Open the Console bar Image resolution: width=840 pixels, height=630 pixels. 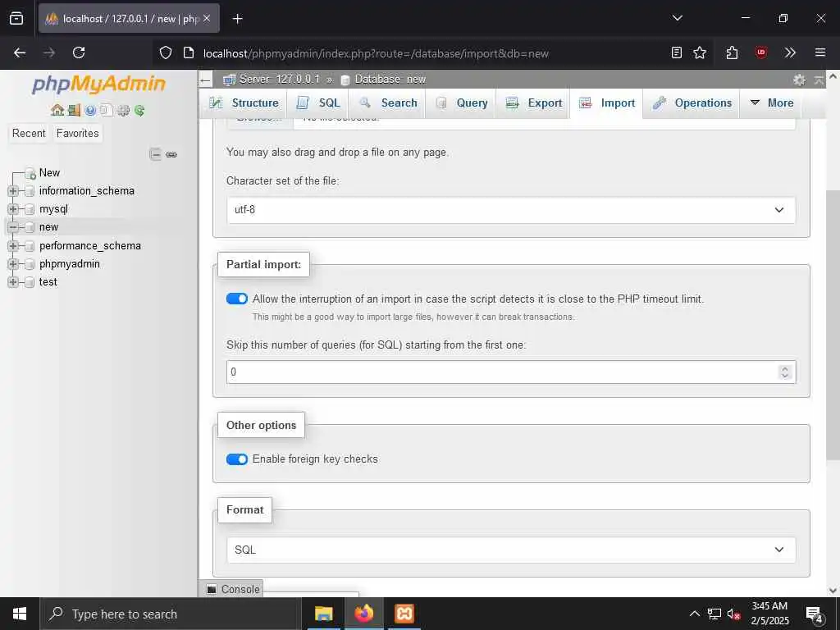234,589
